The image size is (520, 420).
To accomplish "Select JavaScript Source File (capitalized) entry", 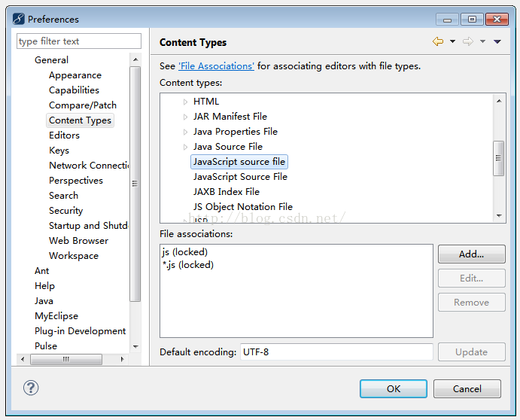I will tap(240, 177).
